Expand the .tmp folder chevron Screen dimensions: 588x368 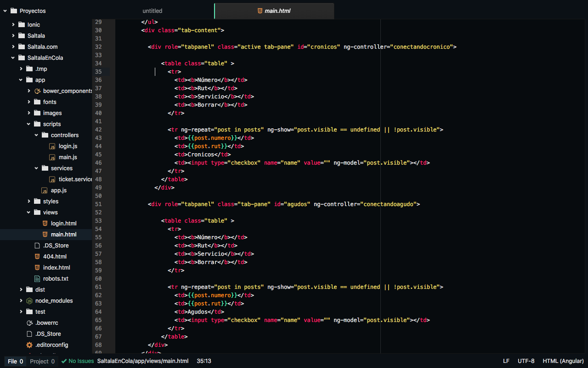click(x=21, y=69)
